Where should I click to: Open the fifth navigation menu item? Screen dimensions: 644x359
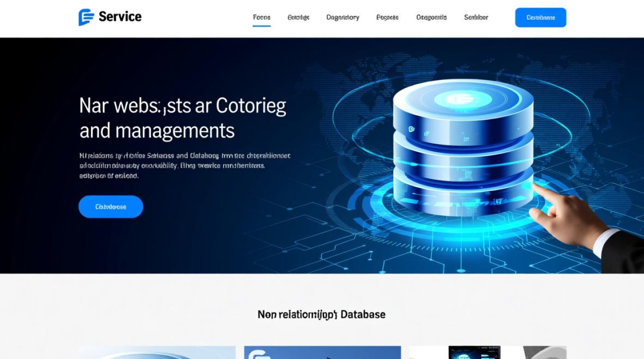431,17
